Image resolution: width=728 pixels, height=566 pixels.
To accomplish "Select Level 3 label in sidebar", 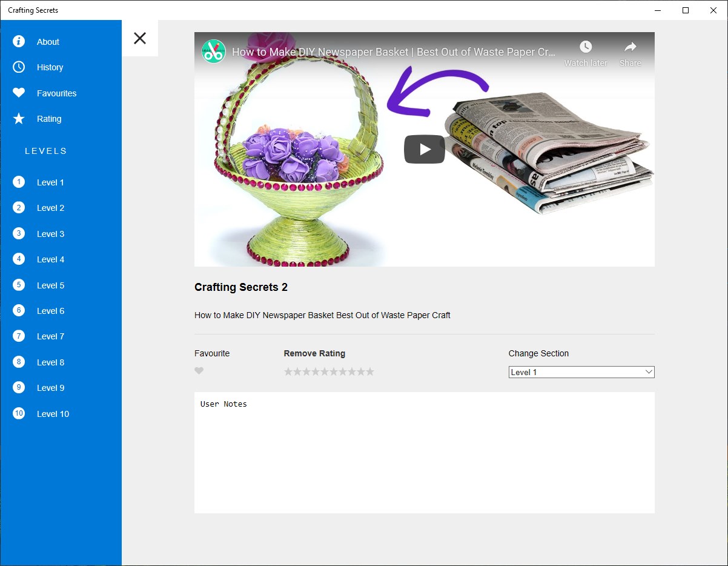I will pos(50,234).
